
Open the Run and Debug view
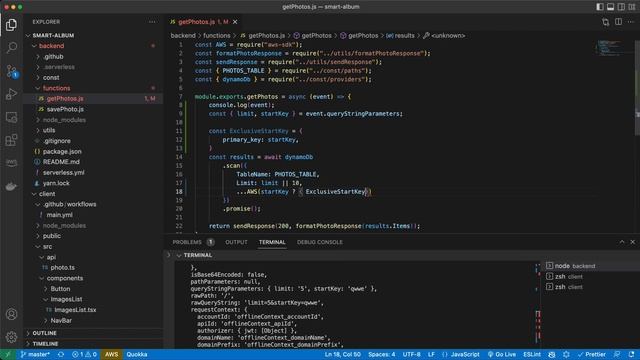[11, 94]
